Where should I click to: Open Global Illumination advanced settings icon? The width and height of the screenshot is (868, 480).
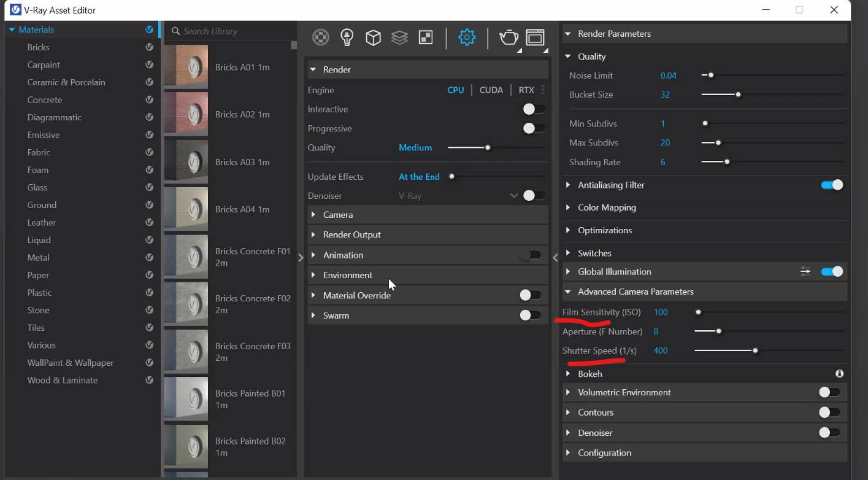tap(805, 271)
